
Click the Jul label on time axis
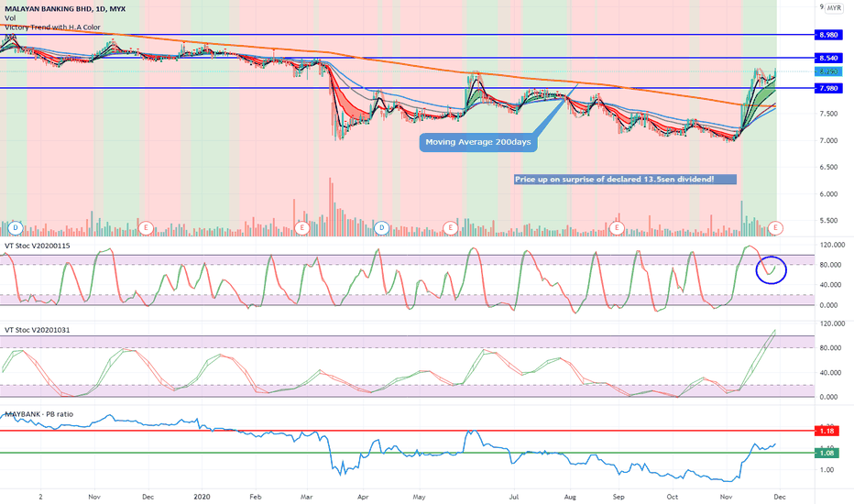point(514,497)
